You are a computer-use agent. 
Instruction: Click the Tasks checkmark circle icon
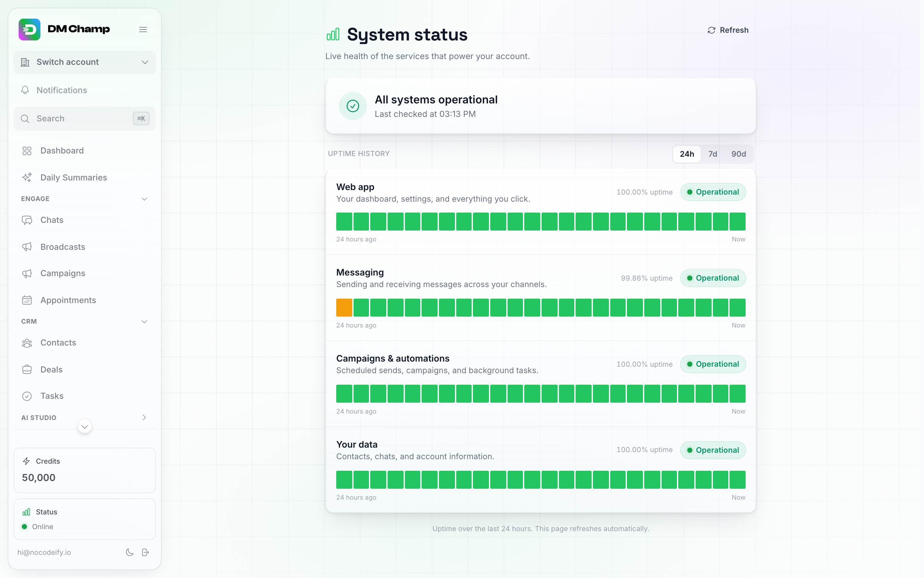pyautogui.click(x=27, y=396)
